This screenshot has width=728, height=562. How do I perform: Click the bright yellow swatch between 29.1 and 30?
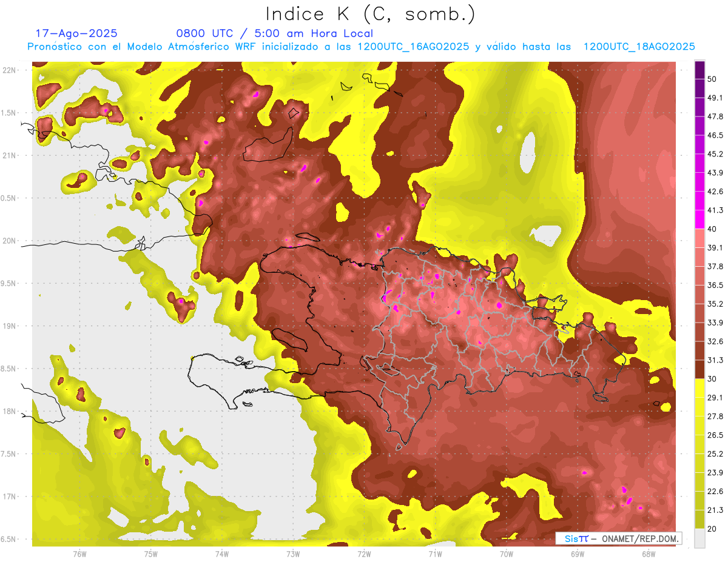[700, 388]
